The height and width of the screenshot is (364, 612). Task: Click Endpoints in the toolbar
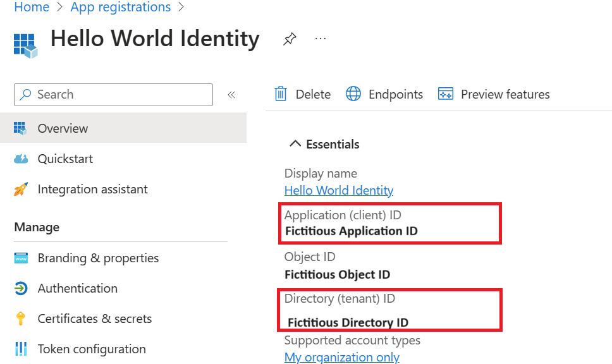(396, 94)
